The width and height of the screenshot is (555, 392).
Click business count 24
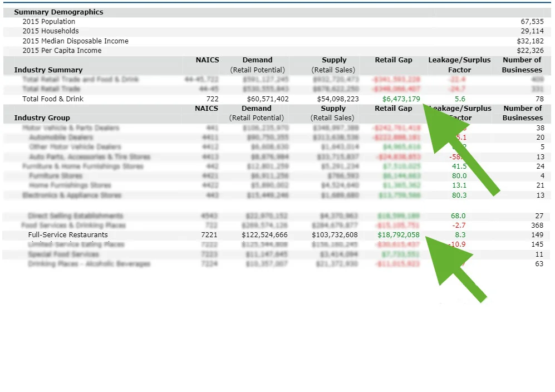click(x=540, y=166)
